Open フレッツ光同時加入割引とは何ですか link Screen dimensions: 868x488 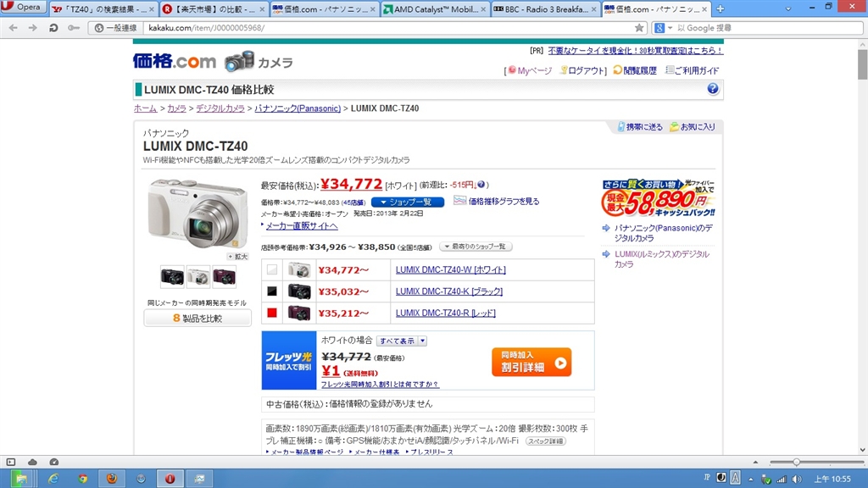[x=380, y=384]
